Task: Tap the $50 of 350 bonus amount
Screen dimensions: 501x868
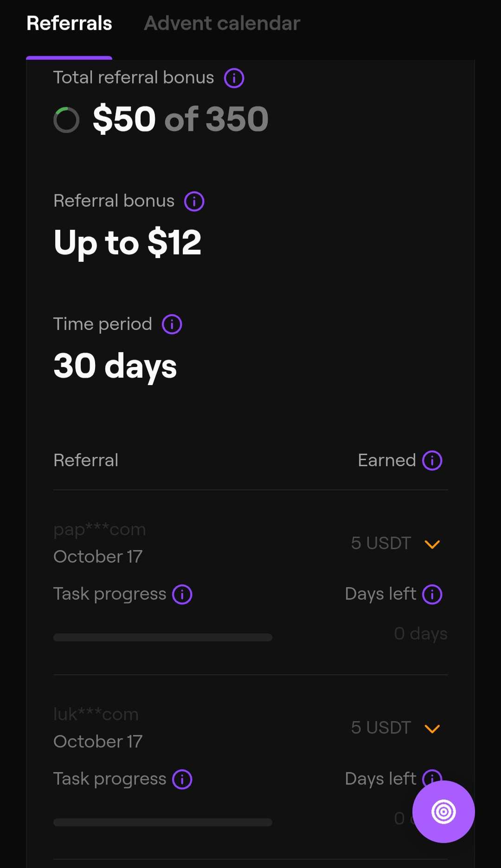Action: tap(180, 119)
